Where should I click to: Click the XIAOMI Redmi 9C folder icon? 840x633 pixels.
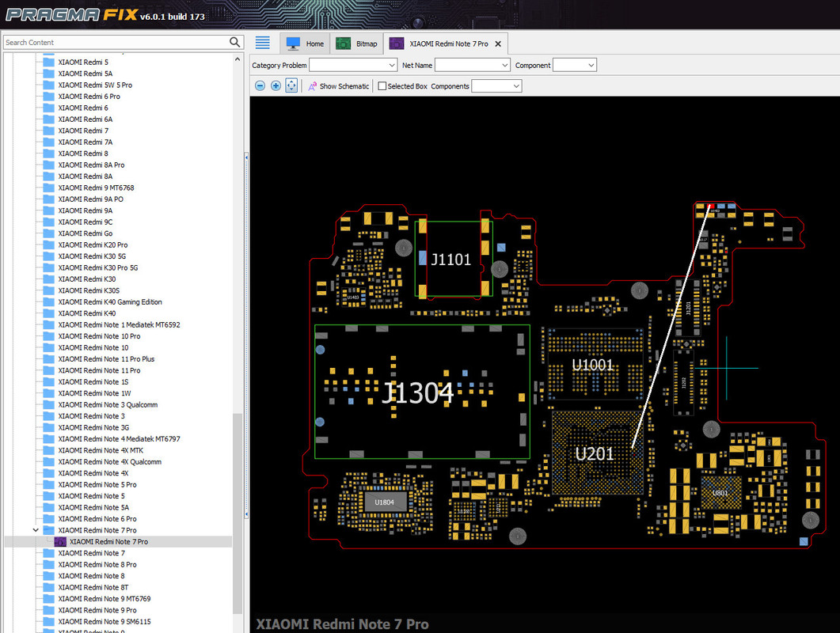49,222
